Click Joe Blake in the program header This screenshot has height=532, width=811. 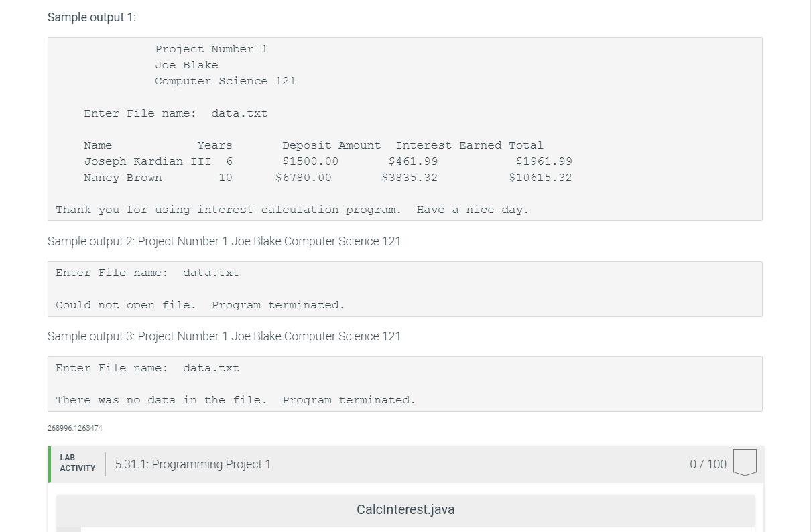pyautogui.click(x=186, y=64)
